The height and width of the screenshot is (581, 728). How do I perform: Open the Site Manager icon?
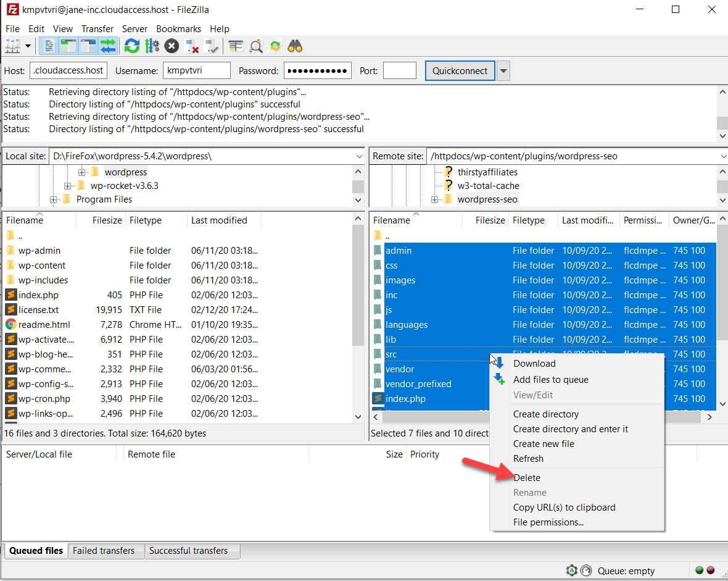tap(12, 46)
